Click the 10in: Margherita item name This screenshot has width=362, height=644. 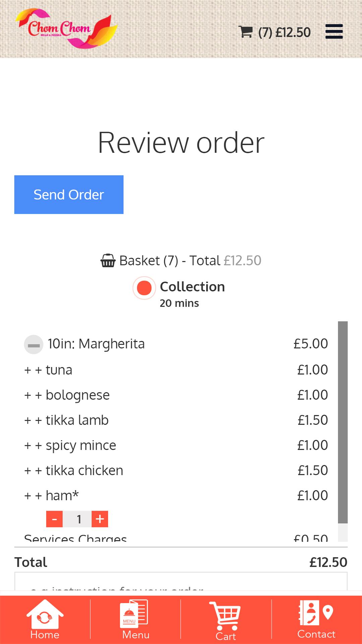pos(96,344)
